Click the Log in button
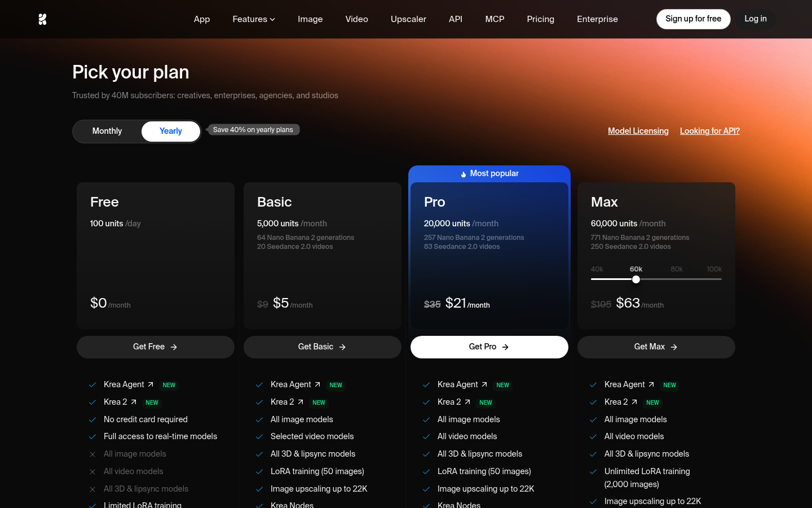 [756, 19]
